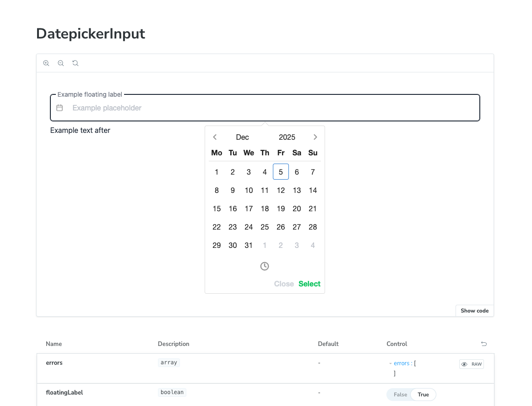532x406 pixels.
Task: Go to previous month with left chevron
Action: click(215, 137)
